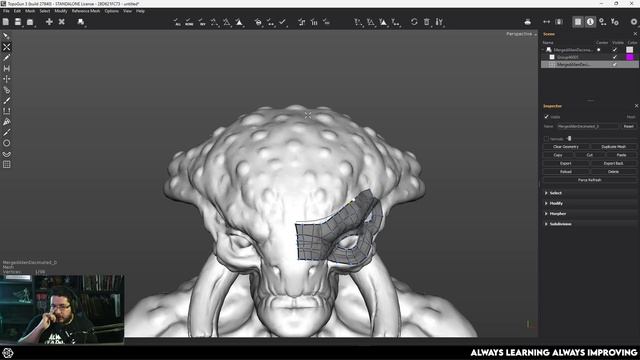Toggle Visible check for selected mesh row
This screenshot has width=640, height=360.
pos(615,64)
